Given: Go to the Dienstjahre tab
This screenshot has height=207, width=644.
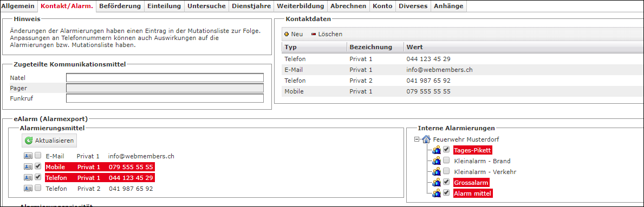Looking at the screenshot, I should click(x=251, y=6).
